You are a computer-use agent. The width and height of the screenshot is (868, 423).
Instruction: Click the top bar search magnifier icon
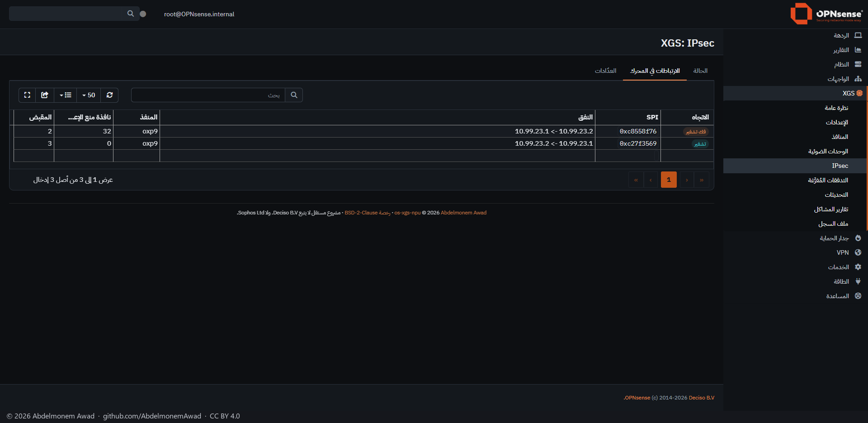pos(131,14)
